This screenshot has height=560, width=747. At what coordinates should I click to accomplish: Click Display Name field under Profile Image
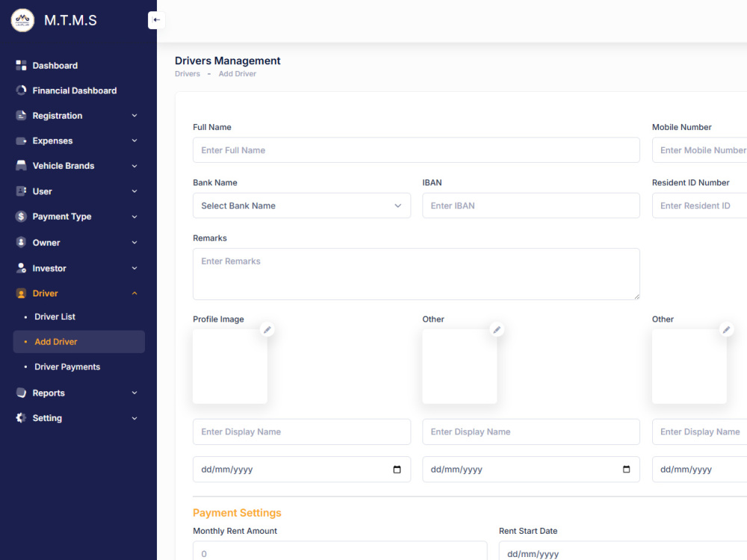tap(302, 432)
